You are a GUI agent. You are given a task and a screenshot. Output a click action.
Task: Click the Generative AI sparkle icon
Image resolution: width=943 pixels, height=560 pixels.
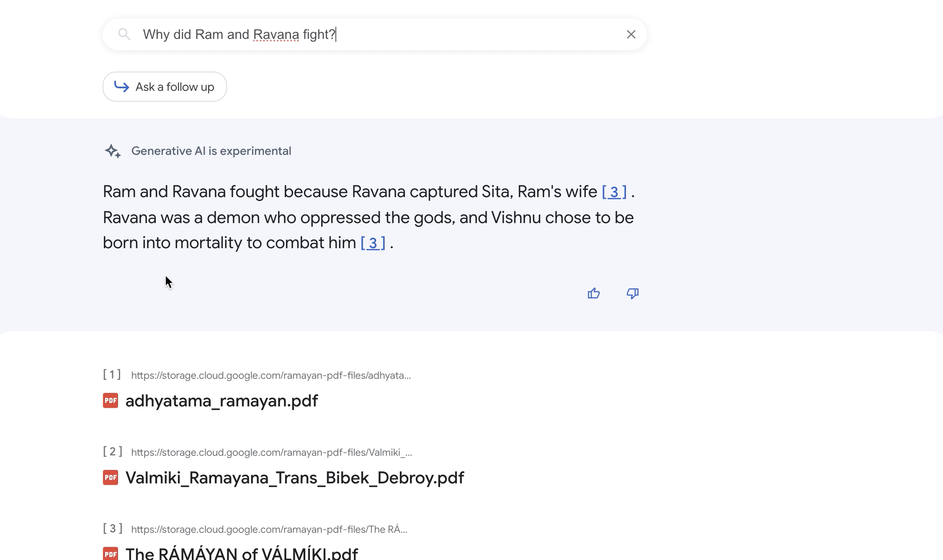(x=113, y=151)
